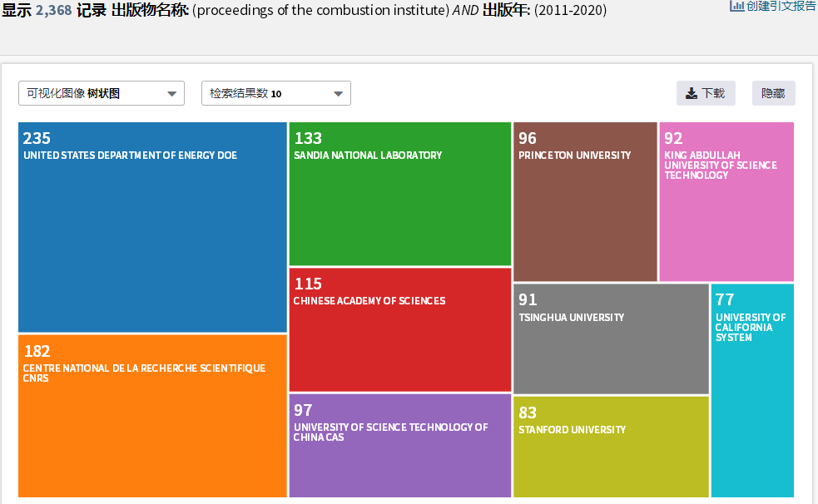Screen dimensions: 818x504
Task: Click the number 235 in the DOE tile
Action: point(37,138)
